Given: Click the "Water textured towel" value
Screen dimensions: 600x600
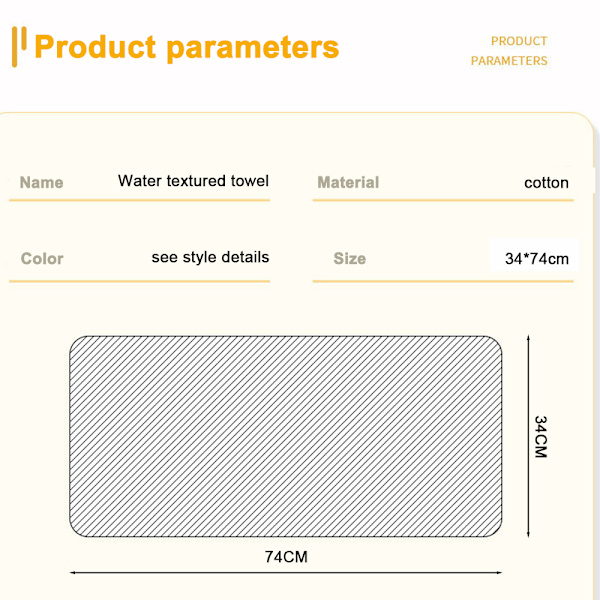Looking at the screenshot, I should (x=193, y=181).
